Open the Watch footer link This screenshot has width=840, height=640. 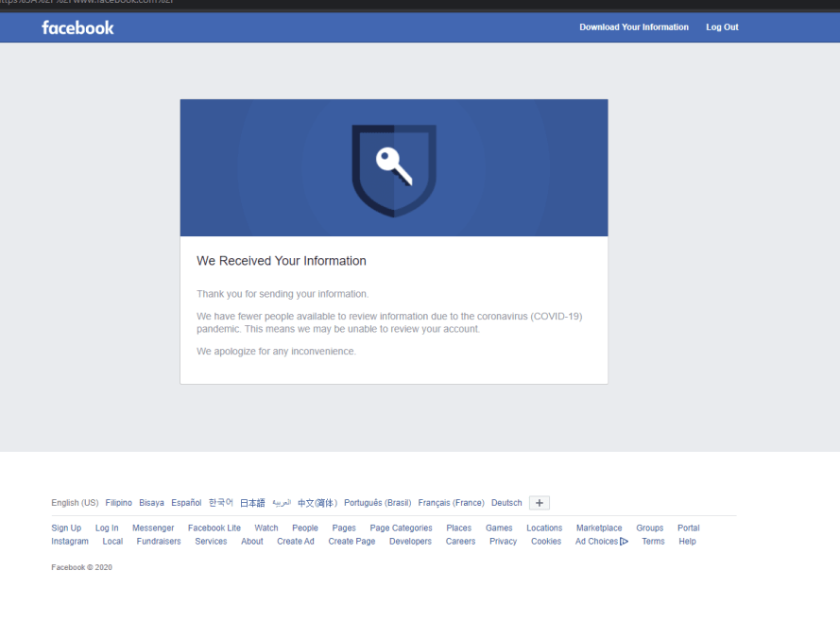click(266, 528)
